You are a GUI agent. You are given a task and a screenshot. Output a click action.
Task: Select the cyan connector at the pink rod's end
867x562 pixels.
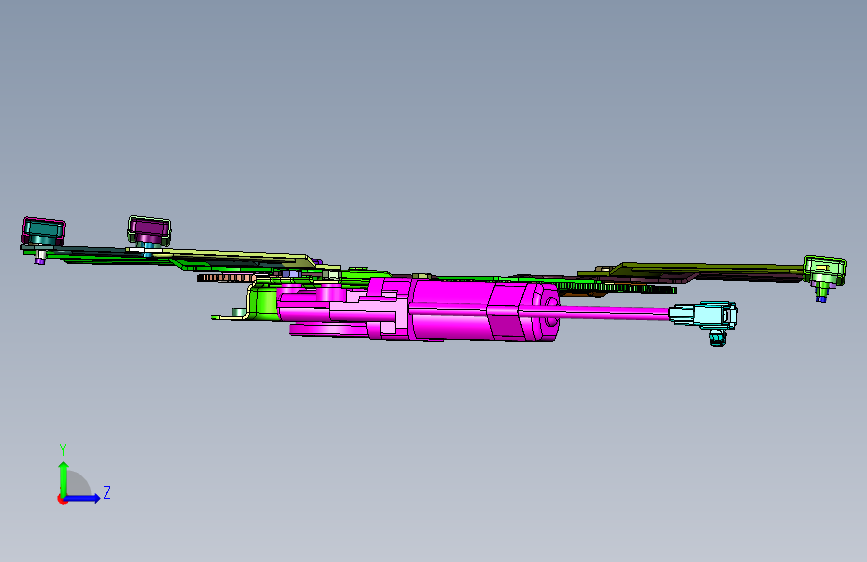(x=703, y=315)
